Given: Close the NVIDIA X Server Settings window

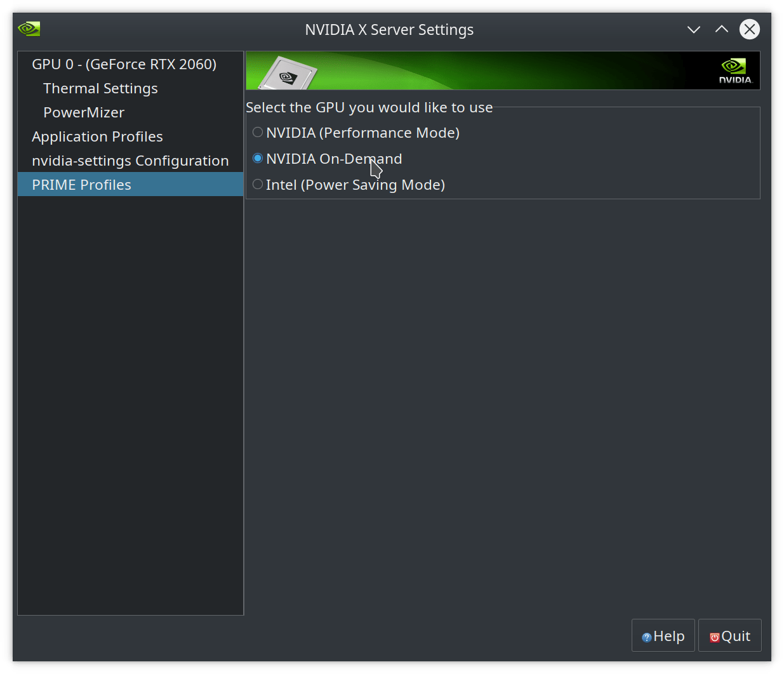Looking at the screenshot, I should (749, 29).
